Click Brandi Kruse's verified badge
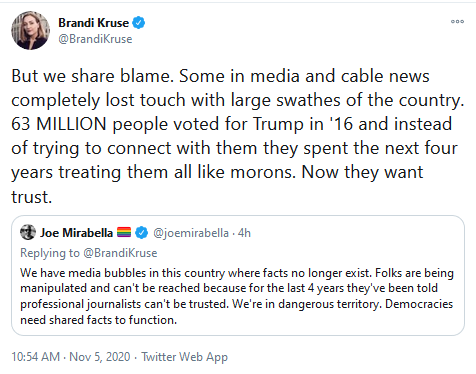 click(x=138, y=23)
